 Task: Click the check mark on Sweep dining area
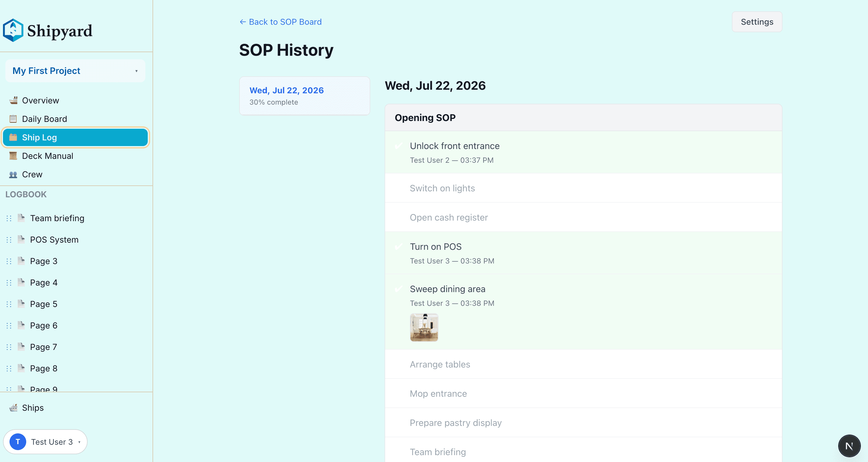click(399, 289)
